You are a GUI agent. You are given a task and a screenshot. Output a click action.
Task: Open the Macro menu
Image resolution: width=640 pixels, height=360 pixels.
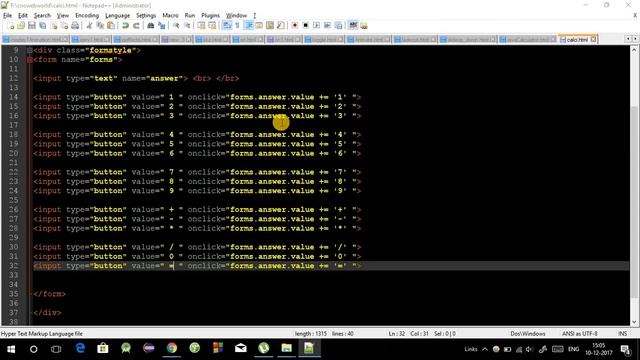pos(170,16)
